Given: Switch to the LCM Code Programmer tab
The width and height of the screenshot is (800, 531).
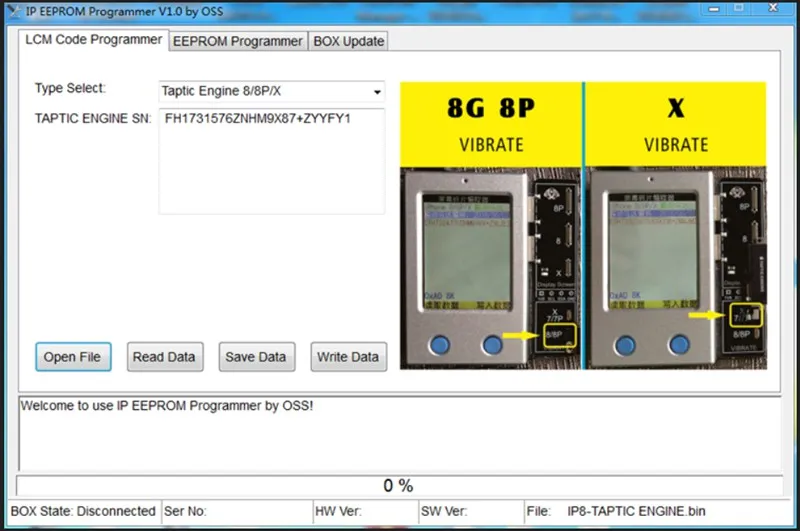Looking at the screenshot, I should click(93, 40).
